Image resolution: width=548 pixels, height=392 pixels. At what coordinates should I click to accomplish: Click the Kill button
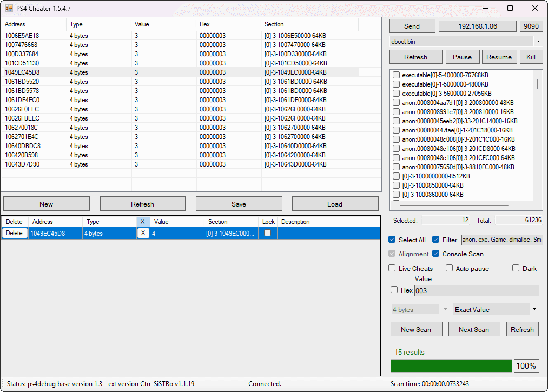pos(531,57)
